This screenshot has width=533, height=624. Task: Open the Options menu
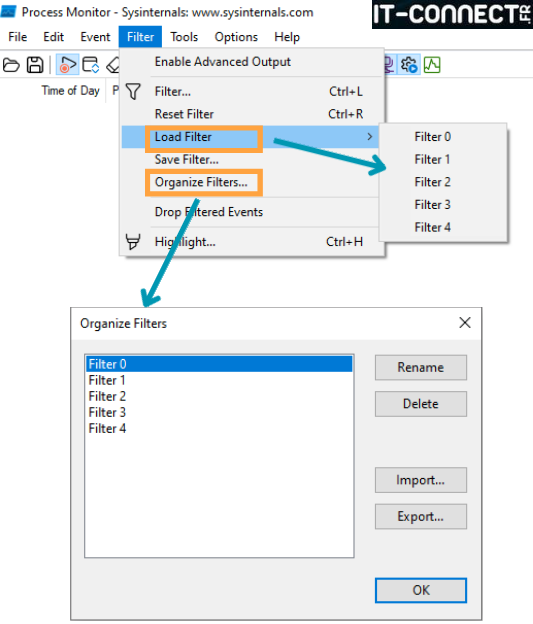point(236,37)
